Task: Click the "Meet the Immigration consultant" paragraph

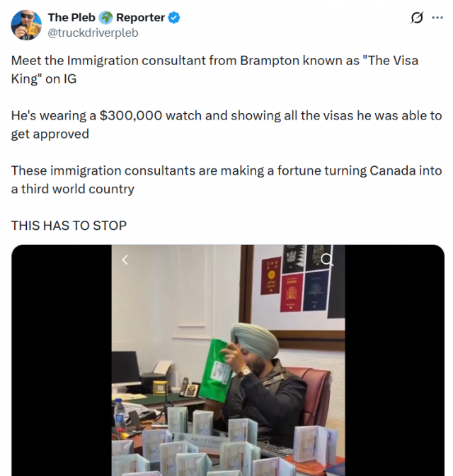Action: 214,69
